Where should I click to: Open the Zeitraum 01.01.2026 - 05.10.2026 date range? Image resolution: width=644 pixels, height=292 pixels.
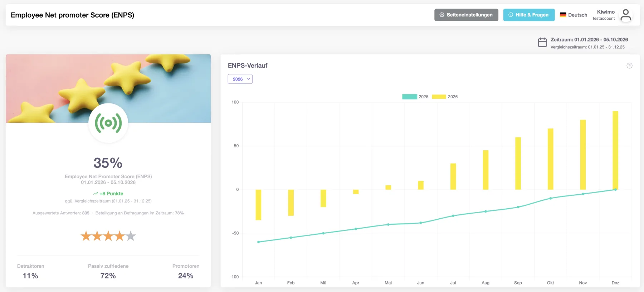click(589, 40)
